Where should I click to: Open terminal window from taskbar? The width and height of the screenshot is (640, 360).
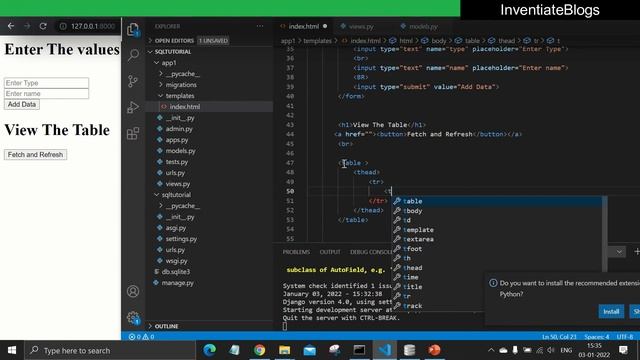coord(360,350)
